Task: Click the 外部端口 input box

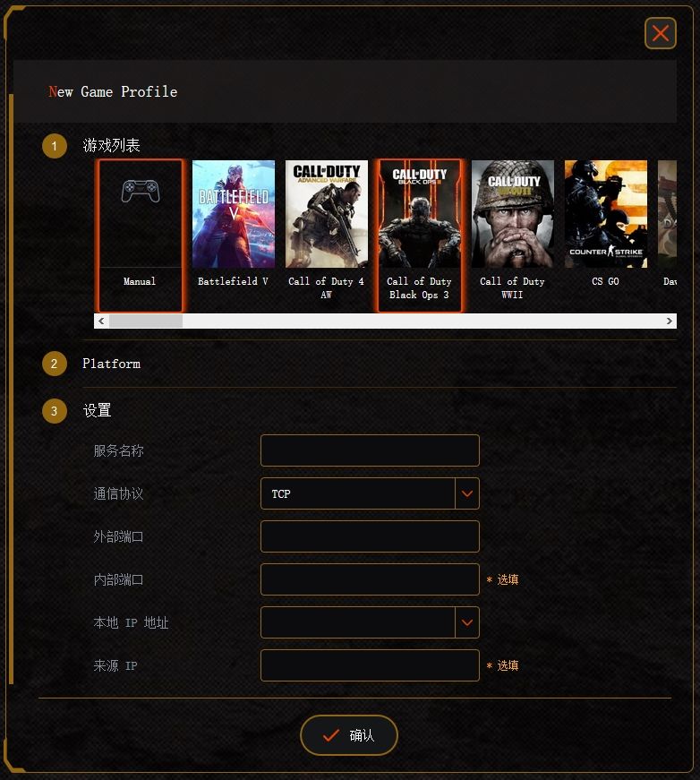Action: [370, 536]
